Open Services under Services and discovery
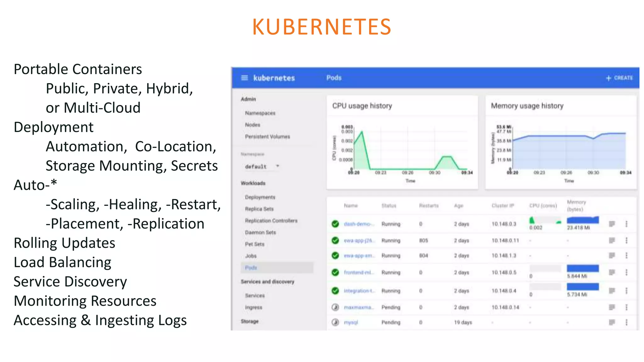Screen dimensions: 644x362 click(255, 296)
